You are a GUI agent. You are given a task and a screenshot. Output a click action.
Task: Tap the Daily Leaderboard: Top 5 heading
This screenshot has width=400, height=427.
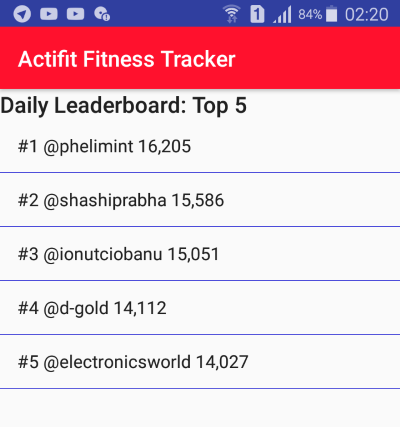[123, 106]
